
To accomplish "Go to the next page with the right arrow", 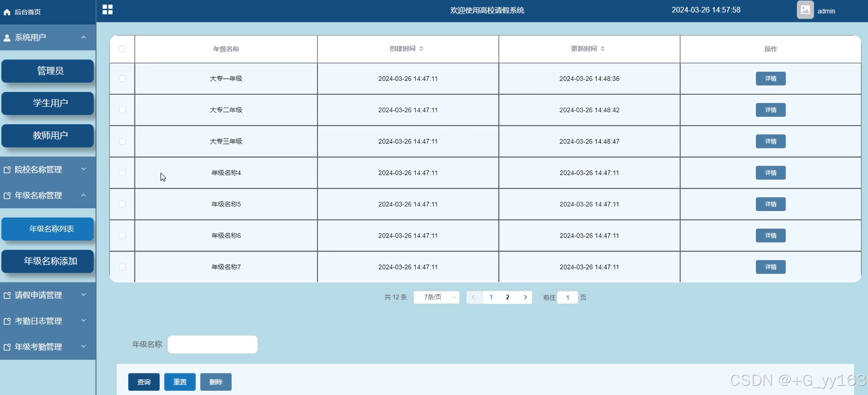I will tap(525, 298).
